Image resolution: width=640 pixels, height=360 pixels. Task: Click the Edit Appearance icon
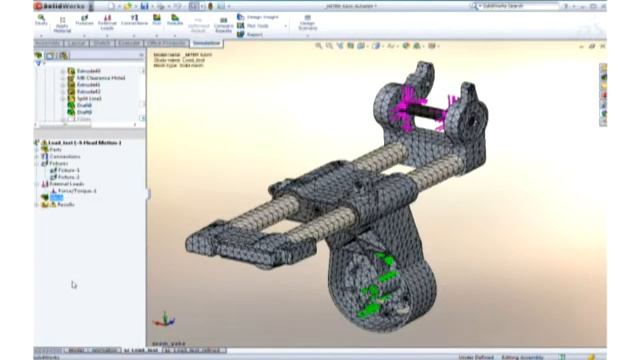click(406, 46)
